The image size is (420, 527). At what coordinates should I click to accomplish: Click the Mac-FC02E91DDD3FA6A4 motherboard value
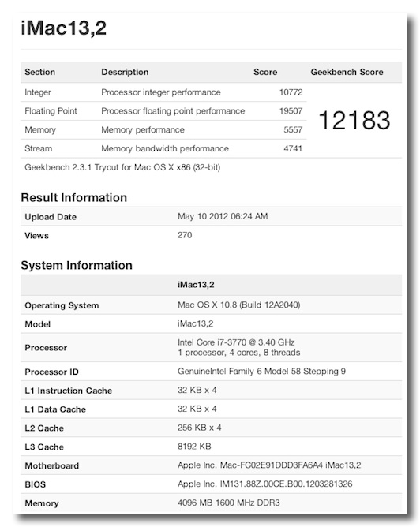[x=269, y=465]
